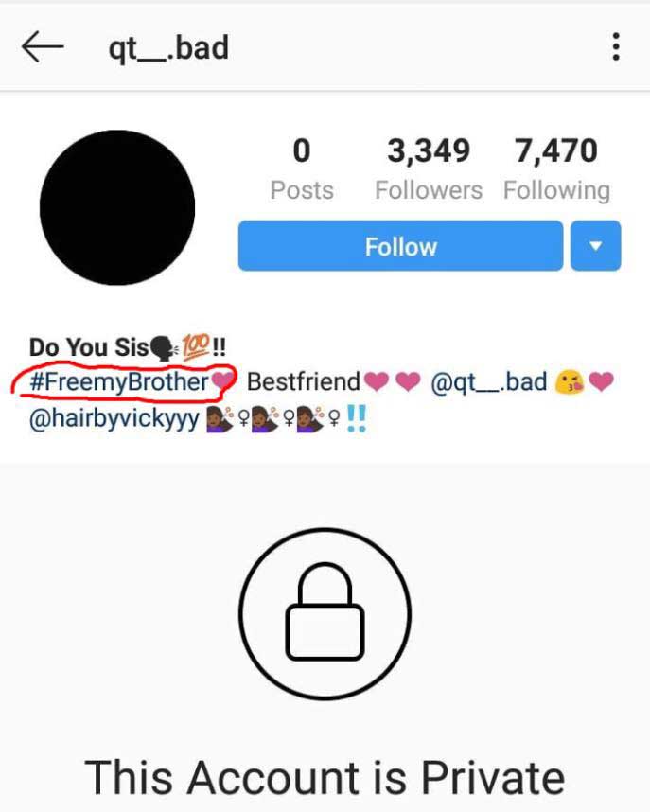Tap the Bestfriend text in bio
The width and height of the screenshot is (650, 812).
point(304,381)
